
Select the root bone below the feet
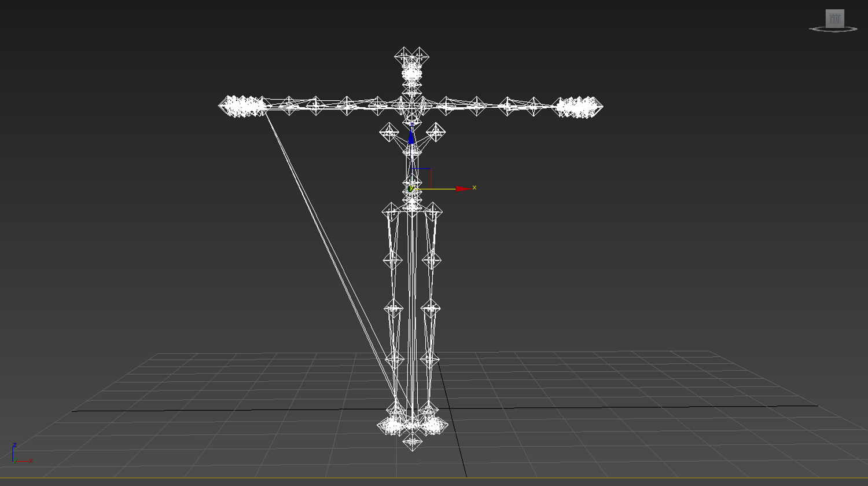click(x=413, y=443)
